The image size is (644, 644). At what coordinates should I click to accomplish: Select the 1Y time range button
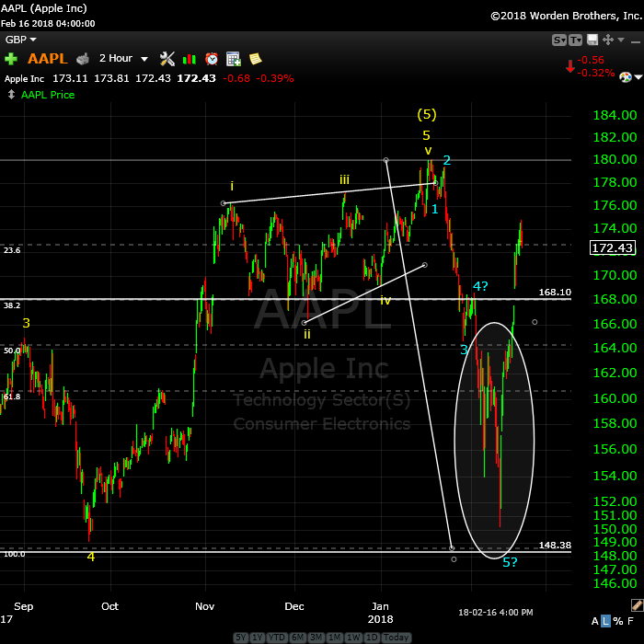coord(257,638)
